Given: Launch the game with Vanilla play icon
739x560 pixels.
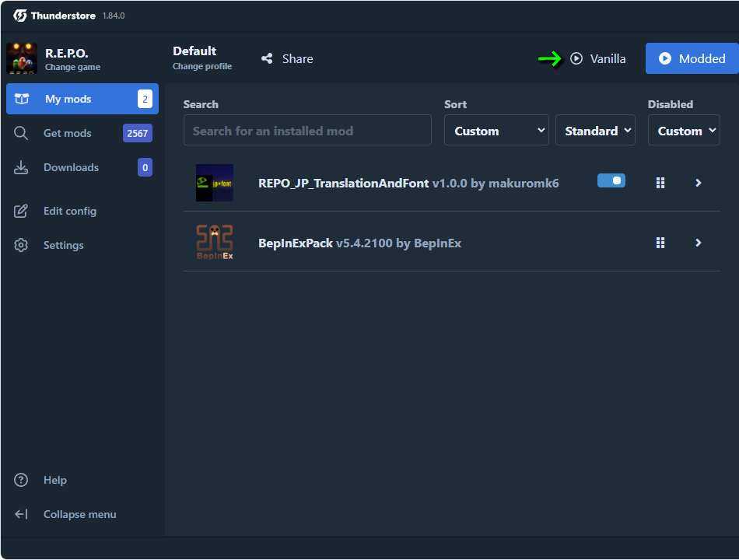Looking at the screenshot, I should tap(576, 58).
